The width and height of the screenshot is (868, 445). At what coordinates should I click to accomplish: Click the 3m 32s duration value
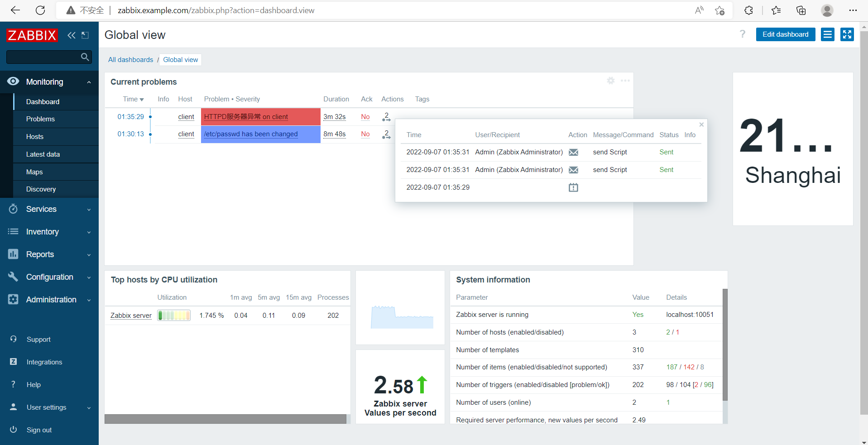pos(335,117)
